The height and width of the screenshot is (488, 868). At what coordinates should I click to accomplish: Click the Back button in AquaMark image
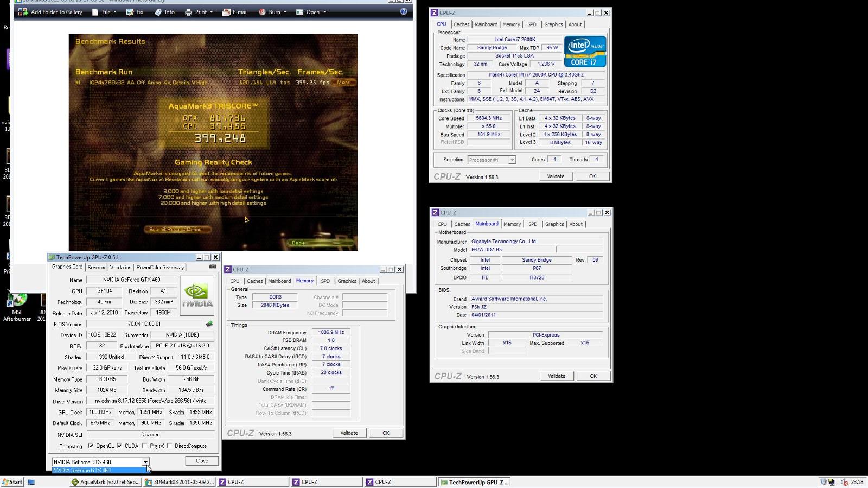[299, 243]
